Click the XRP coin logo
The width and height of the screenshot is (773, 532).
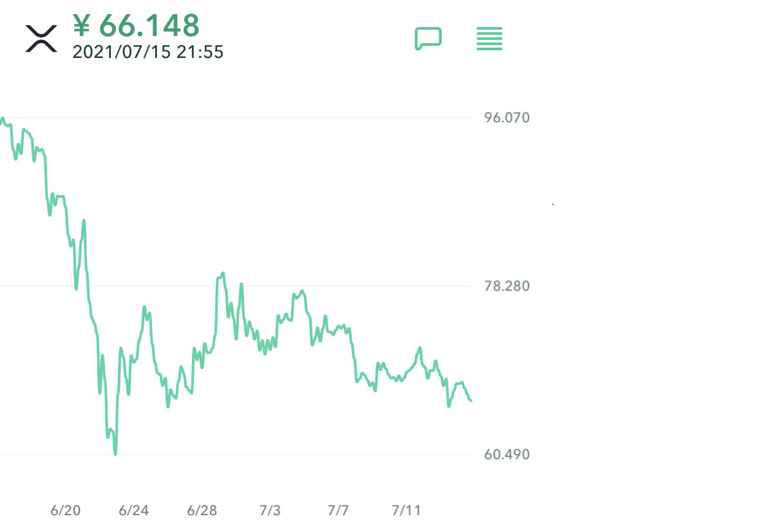[41, 38]
